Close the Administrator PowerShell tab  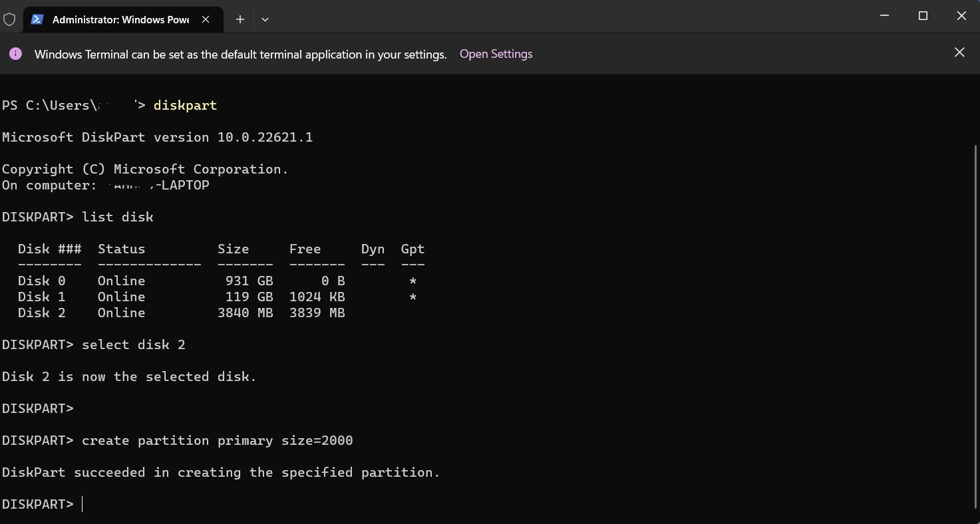pyautogui.click(x=206, y=20)
